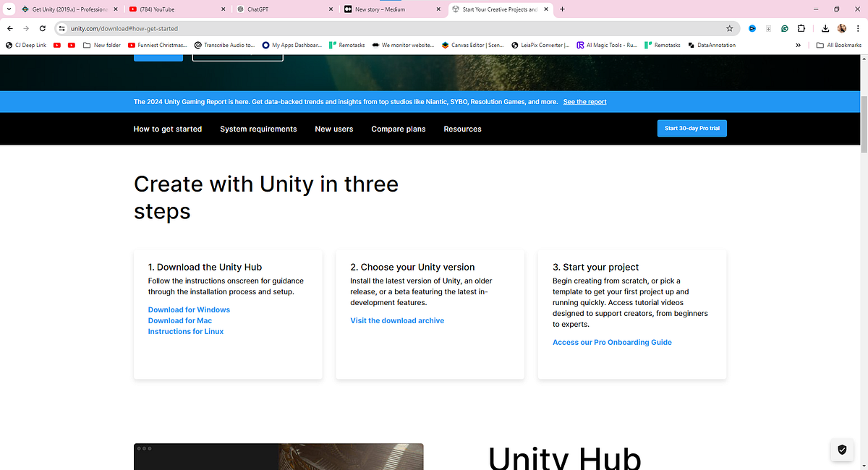Viewport: 868px width, 470px height.
Task: Open the Extensions puzzle piece icon
Action: pyautogui.click(x=801, y=28)
